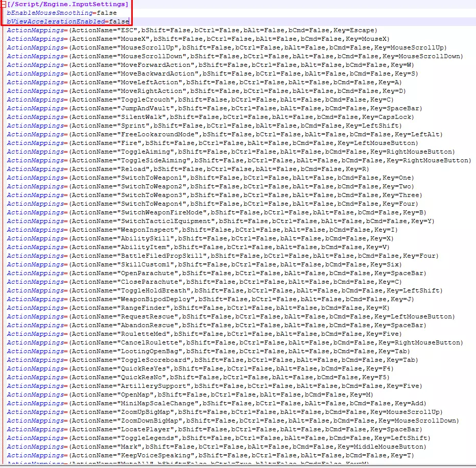The height and width of the screenshot is (468, 476).
Task: Click the "SilentWalk" mapping line
Action: 210,117
